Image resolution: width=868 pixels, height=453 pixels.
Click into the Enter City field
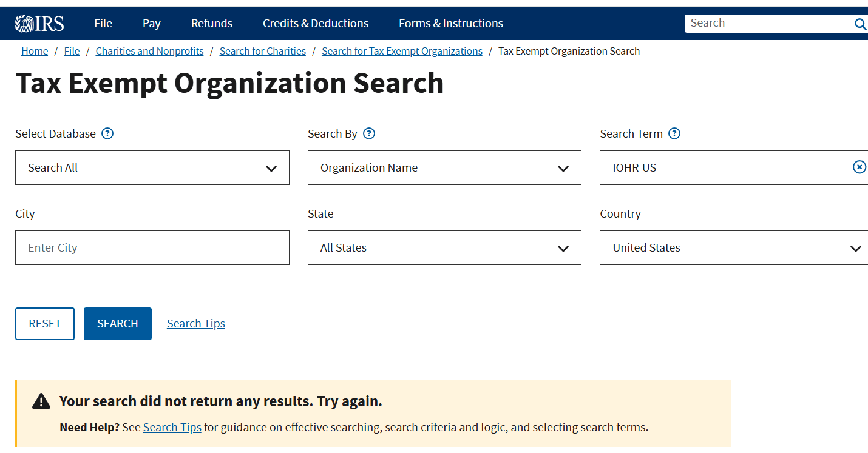[x=152, y=248]
